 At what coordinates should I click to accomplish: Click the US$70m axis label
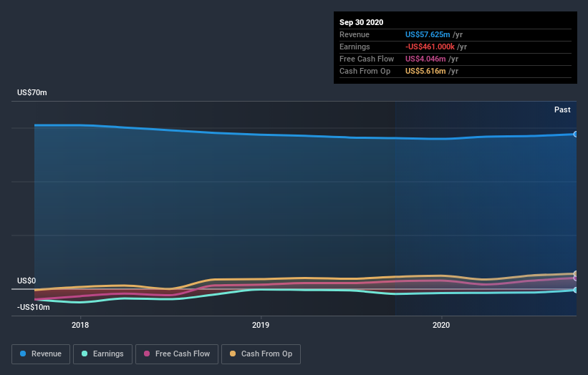coord(32,92)
